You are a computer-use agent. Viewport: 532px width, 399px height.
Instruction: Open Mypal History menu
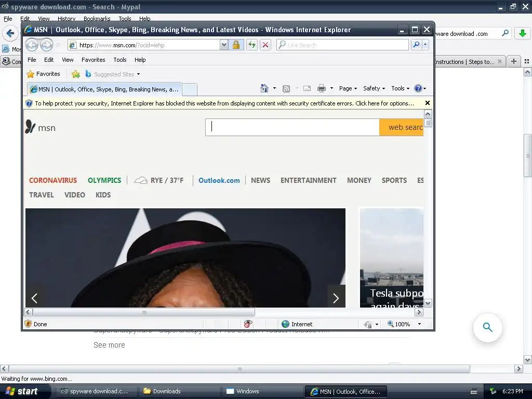(66, 19)
